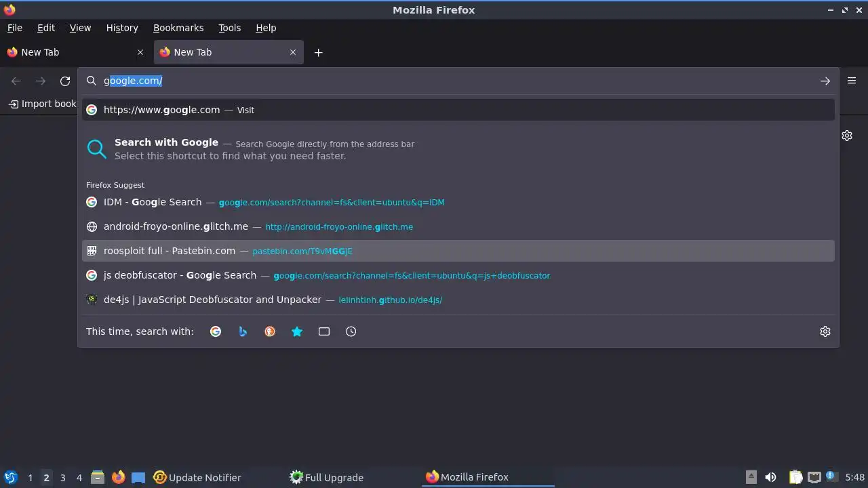Open the File menu

coord(15,28)
